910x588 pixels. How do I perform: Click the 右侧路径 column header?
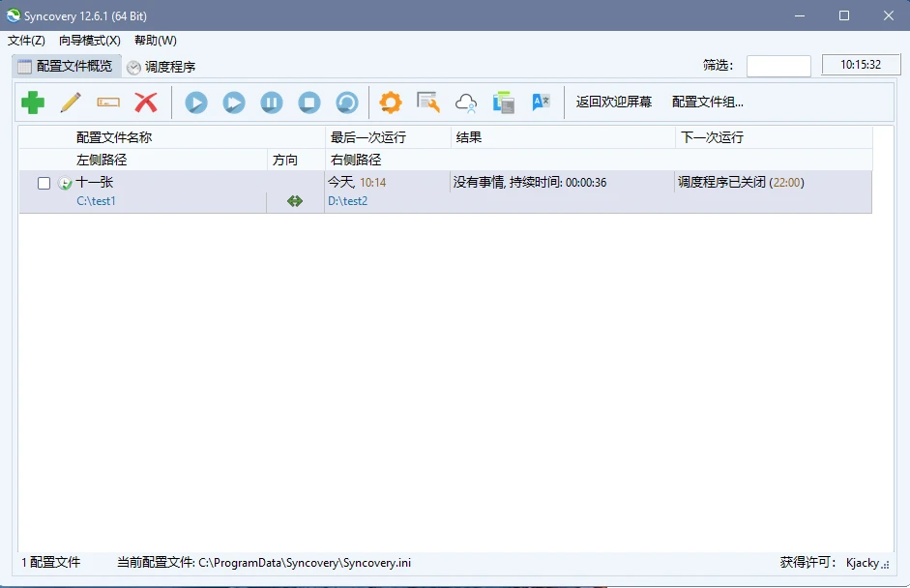click(x=599, y=160)
